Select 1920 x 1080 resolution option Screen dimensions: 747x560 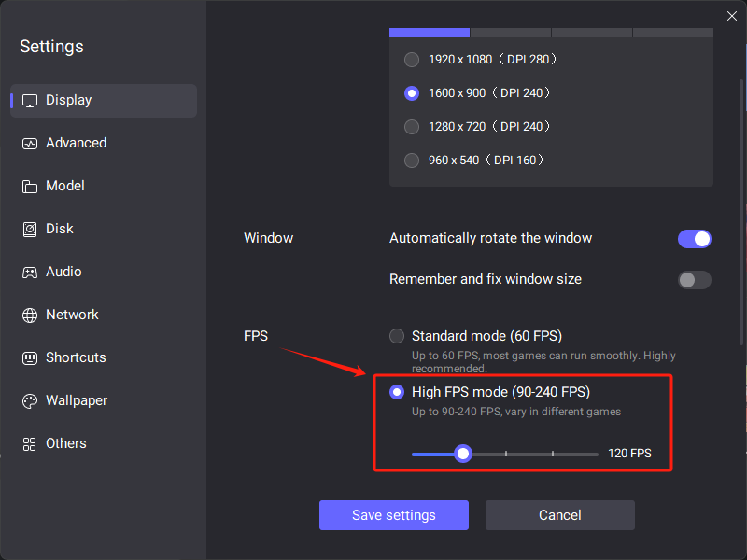click(x=412, y=60)
